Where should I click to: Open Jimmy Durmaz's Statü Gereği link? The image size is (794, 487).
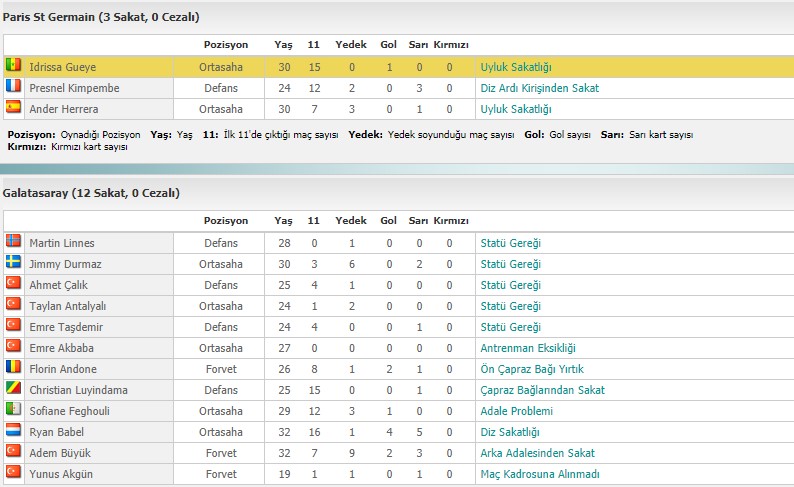(x=510, y=264)
